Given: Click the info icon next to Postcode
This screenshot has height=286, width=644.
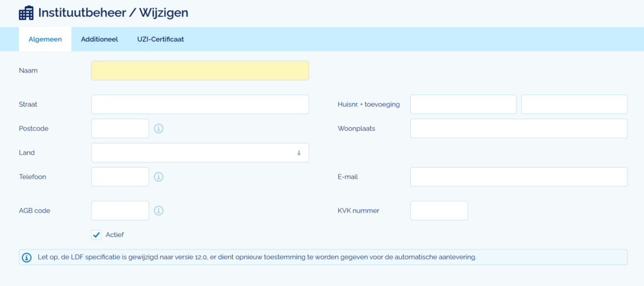Looking at the screenshot, I should pyautogui.click(x=159, y=129).
